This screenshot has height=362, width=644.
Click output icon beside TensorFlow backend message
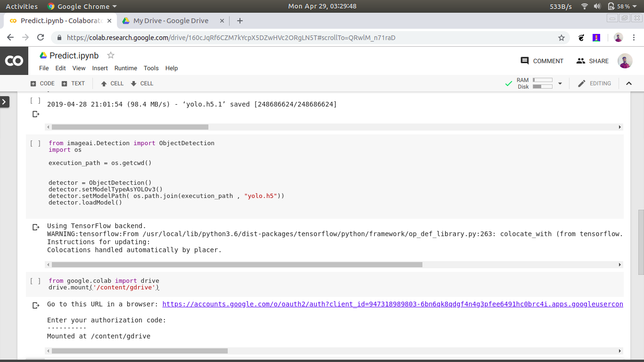tap(36, 227)
